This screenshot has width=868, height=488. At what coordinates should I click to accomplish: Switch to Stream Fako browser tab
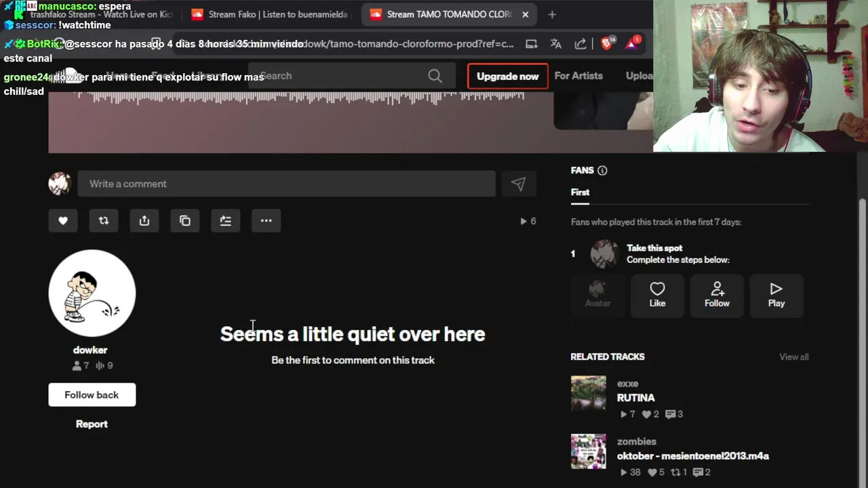coord(269,14)
